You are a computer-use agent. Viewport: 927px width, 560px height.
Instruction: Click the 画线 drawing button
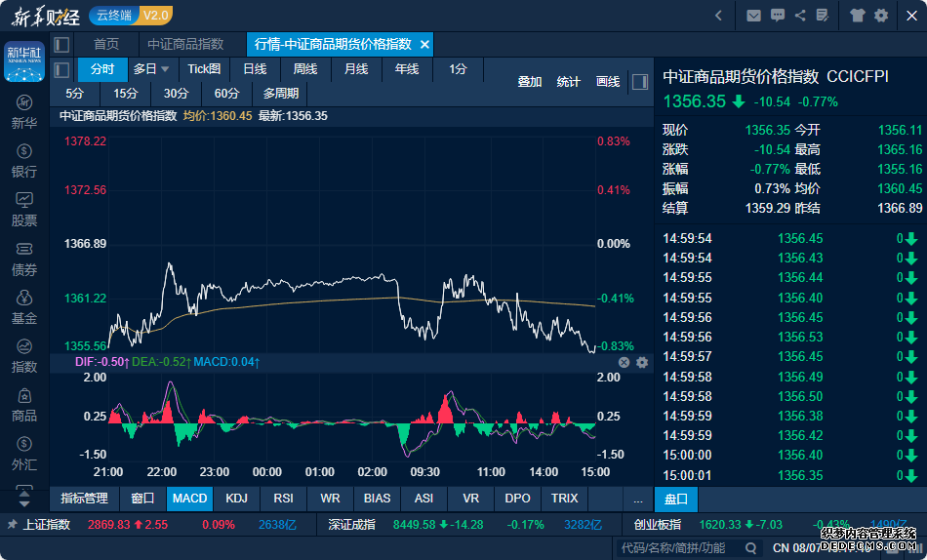point(607,82)
